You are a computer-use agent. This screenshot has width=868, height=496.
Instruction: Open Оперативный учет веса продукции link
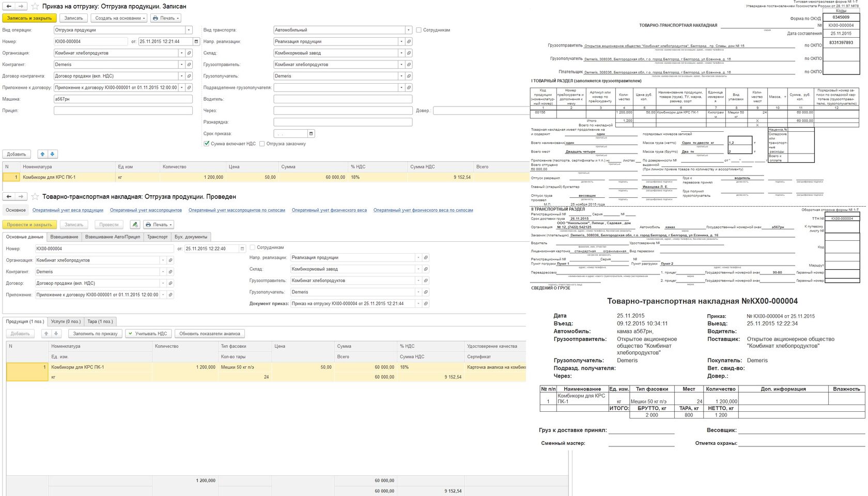tap(68, 210)
